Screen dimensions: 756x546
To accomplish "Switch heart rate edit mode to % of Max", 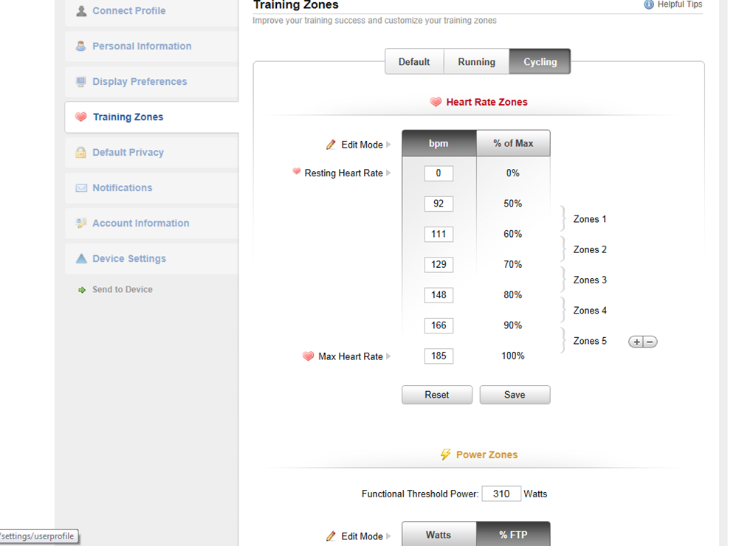I will tap(513, 143).
